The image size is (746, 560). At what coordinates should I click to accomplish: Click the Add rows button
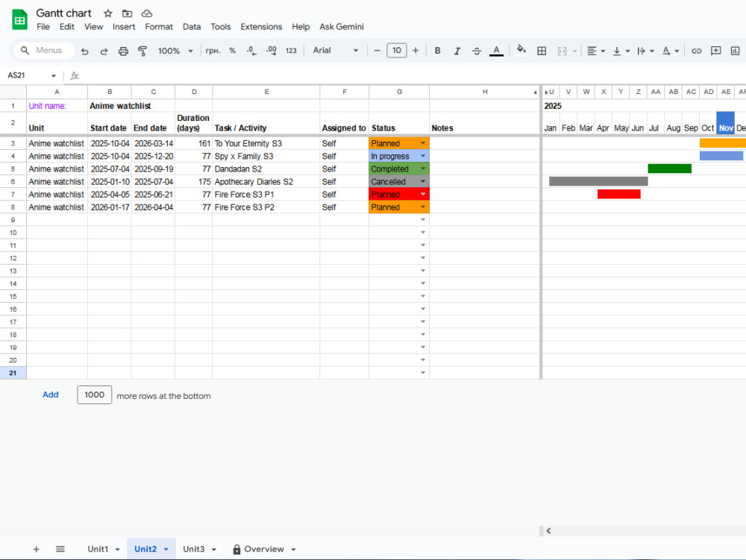point(51,394)
